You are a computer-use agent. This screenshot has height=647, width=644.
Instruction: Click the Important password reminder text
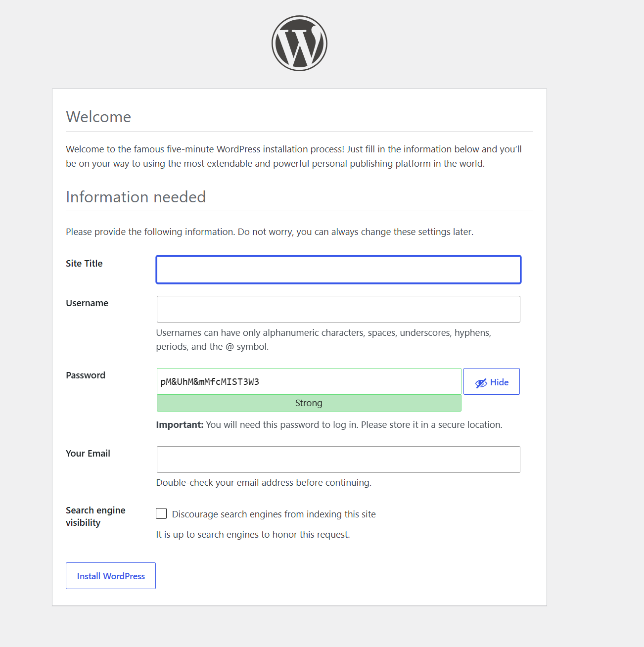pos(329,425)
